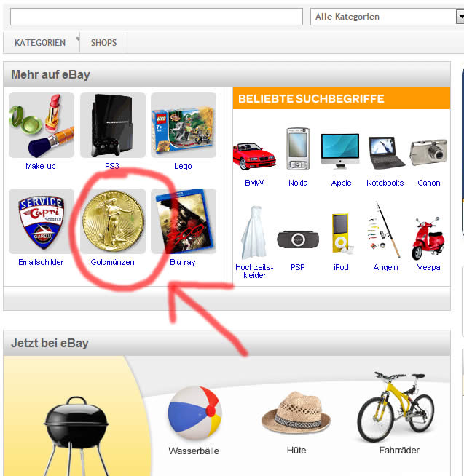The image size is (464, 476).
Task: Select the Canon camera image
Action: click(x=428, y=153)
